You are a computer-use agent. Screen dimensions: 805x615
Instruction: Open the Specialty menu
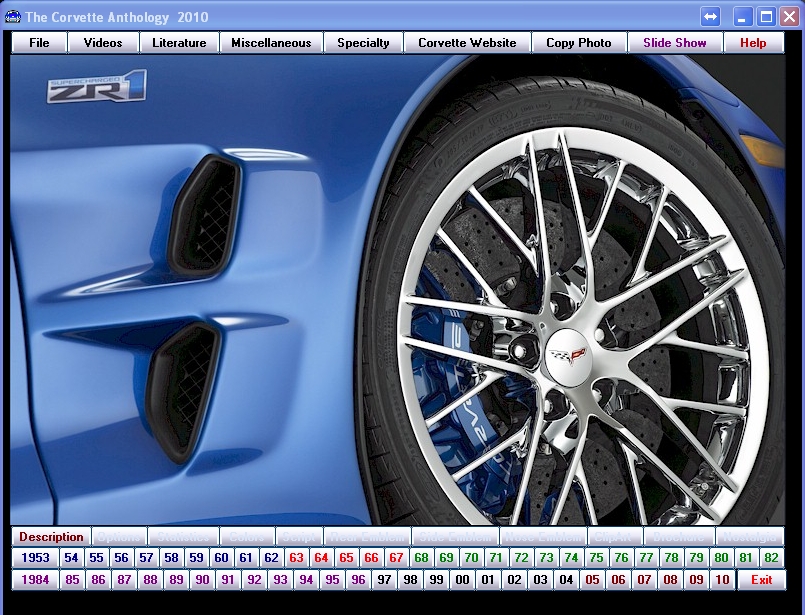pyautogui.click(x=363, y=43)
